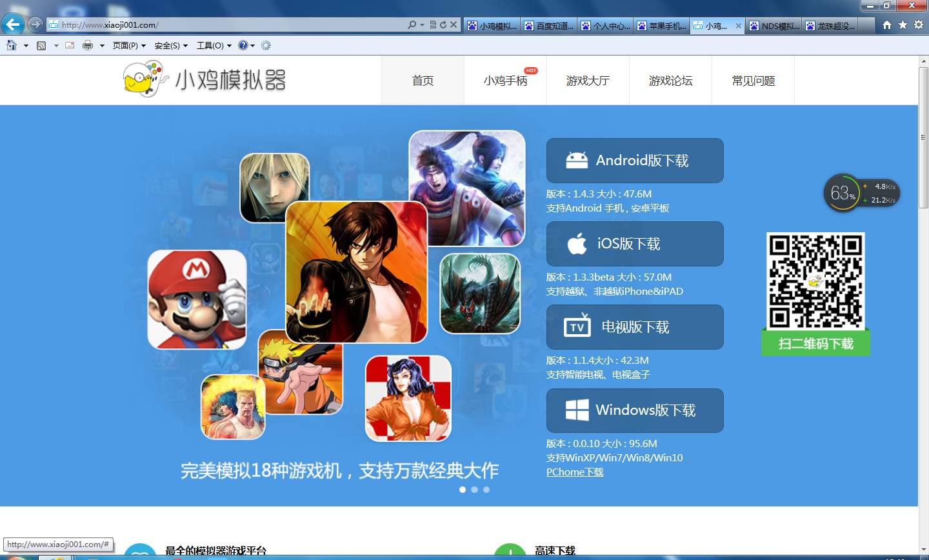The width and height of the screenshot is (929, 560).
Task: Click the read mail envelope icon
Action: [x=70, y=45]
